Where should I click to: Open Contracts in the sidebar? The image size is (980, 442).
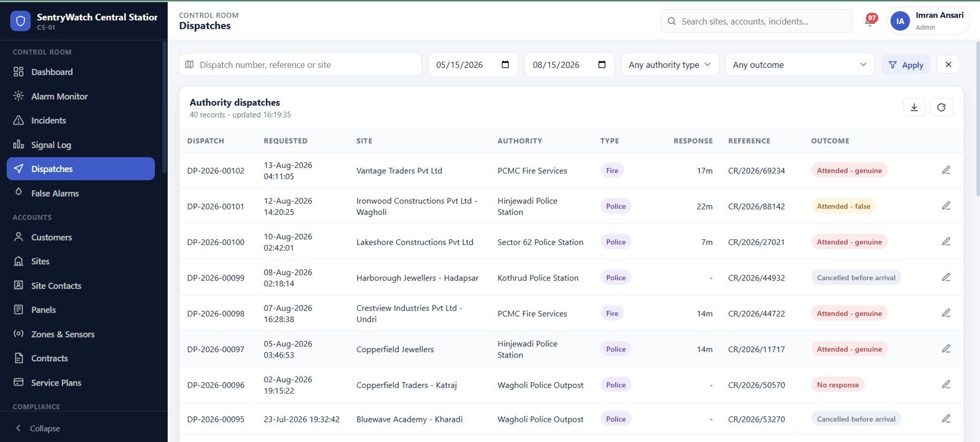coord(81,358)
